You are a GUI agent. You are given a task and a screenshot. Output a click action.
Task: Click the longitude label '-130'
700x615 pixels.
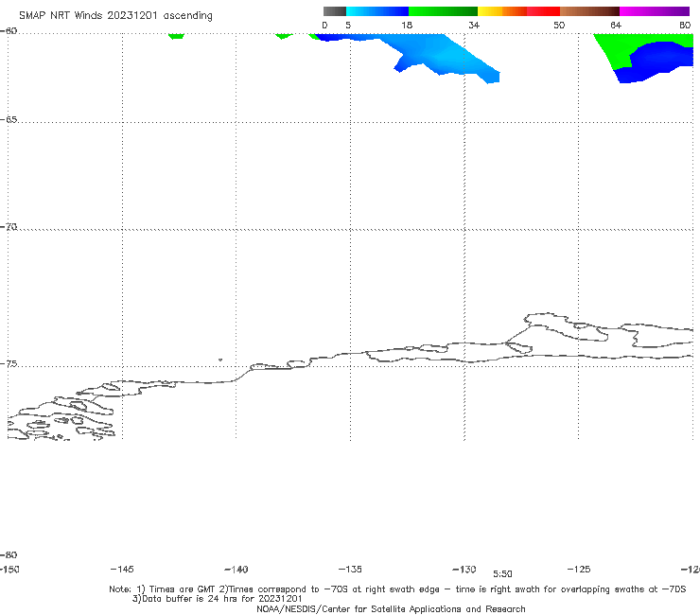464,570
